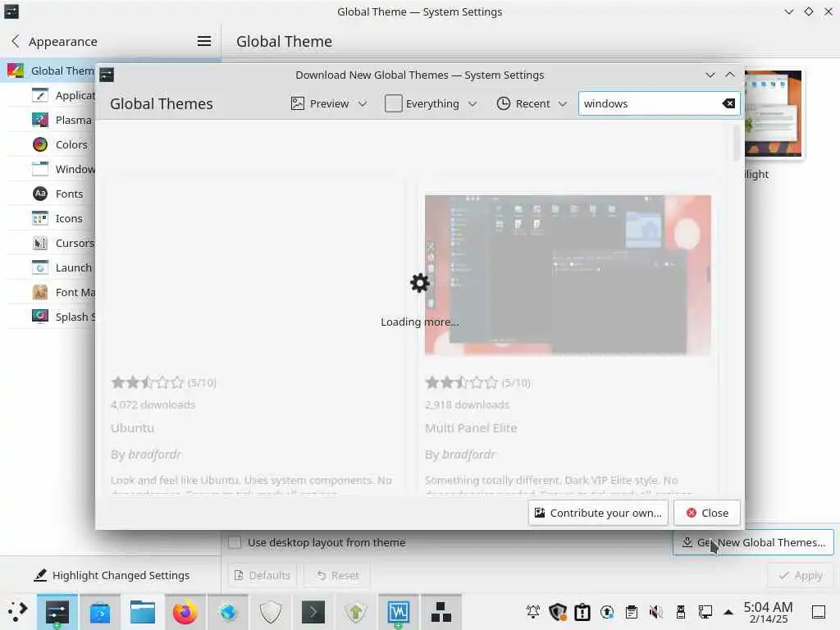Open the globe browser icon in taskbar
840x630 pixels.
[x=228, y=612]
